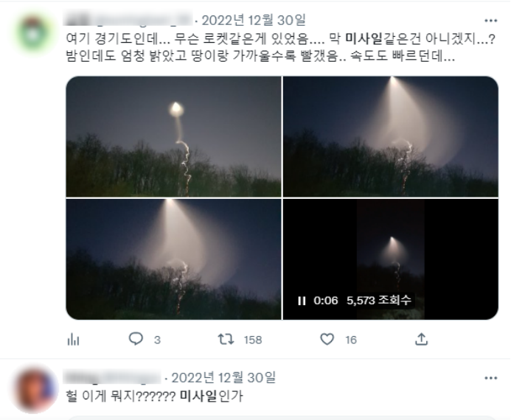Open the video thumbnail with 5,573 views
Screen dimensions: 511x420
point(390,259)
